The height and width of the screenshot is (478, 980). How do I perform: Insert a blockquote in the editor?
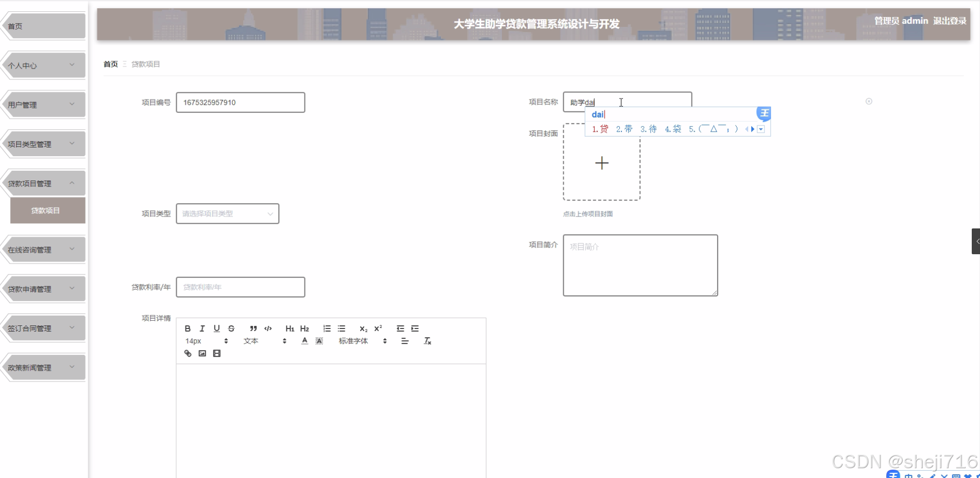point(253,328)
